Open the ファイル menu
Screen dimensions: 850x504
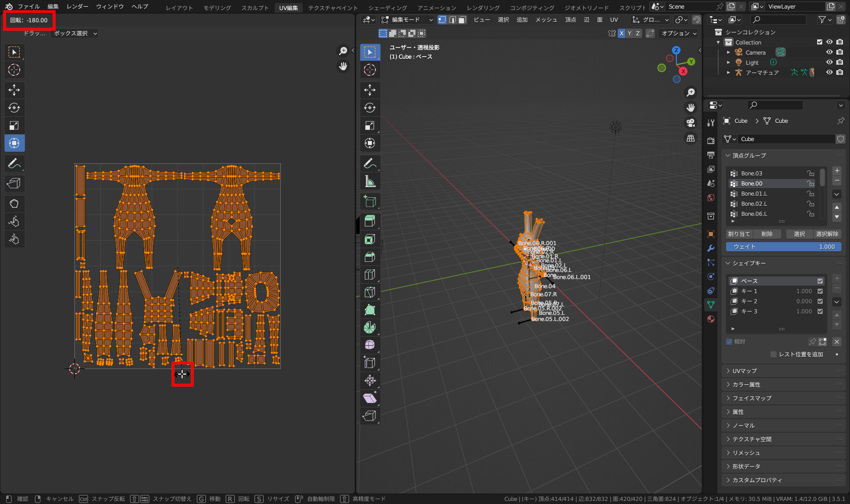29,7
